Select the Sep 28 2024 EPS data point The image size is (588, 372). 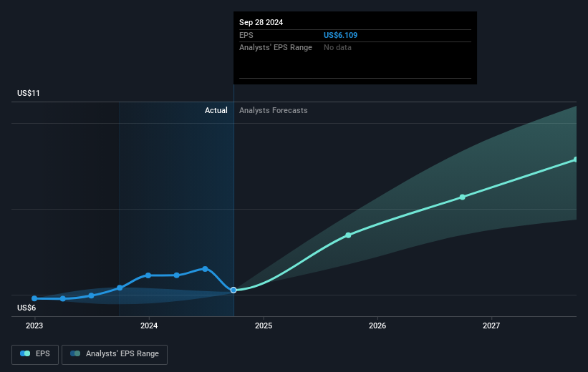233,290
